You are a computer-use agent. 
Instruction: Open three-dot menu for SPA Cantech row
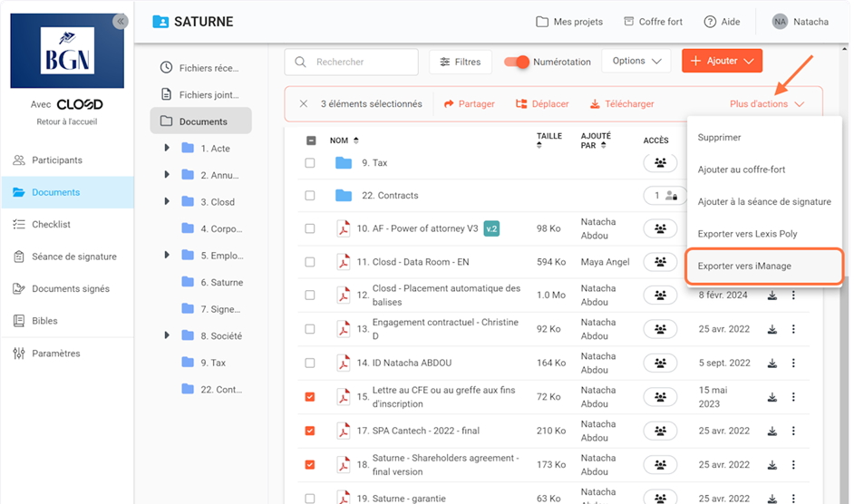[794, 430]
